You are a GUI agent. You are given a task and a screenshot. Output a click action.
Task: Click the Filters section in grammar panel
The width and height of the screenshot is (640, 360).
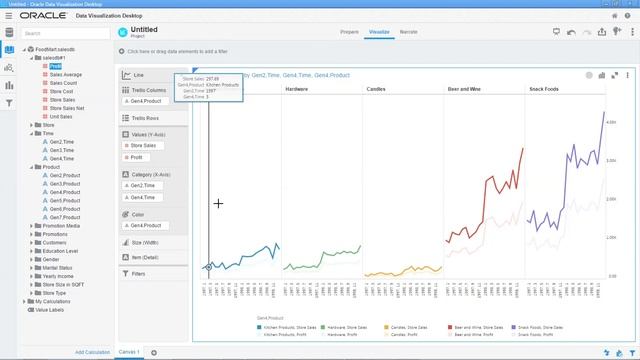[153, 274]
